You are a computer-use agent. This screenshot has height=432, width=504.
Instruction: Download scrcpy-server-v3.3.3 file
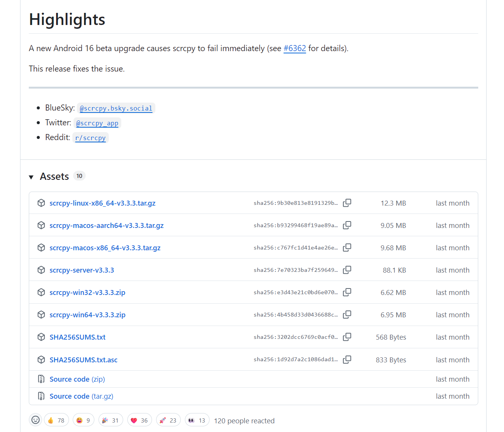tap(82, 270)
